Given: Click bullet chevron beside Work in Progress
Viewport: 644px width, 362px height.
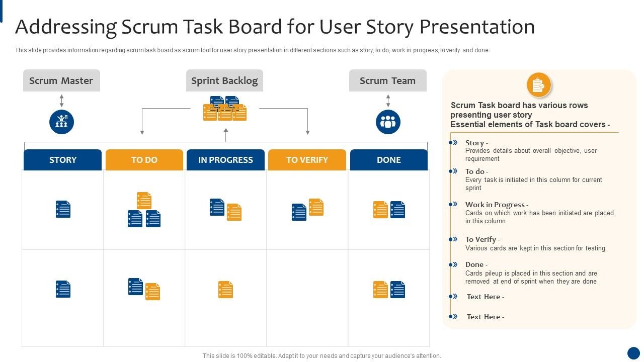Looking at the screenshot, I should coord(453,204).
